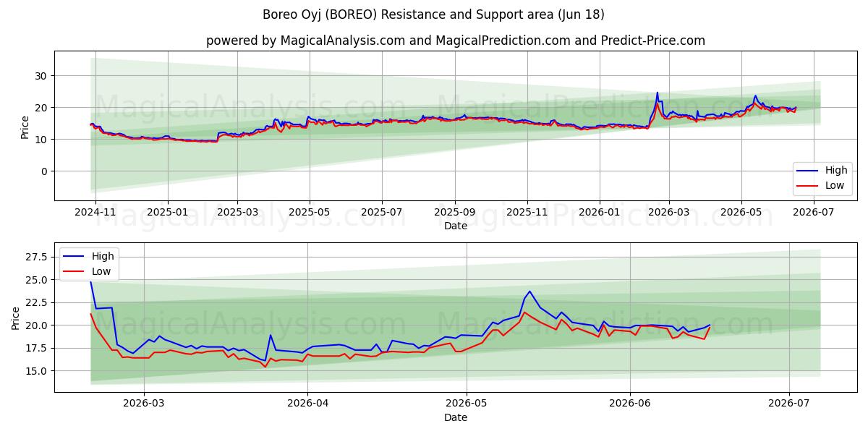Click the '20.0' y-axis tick in the bottom chart

point(36,325)
